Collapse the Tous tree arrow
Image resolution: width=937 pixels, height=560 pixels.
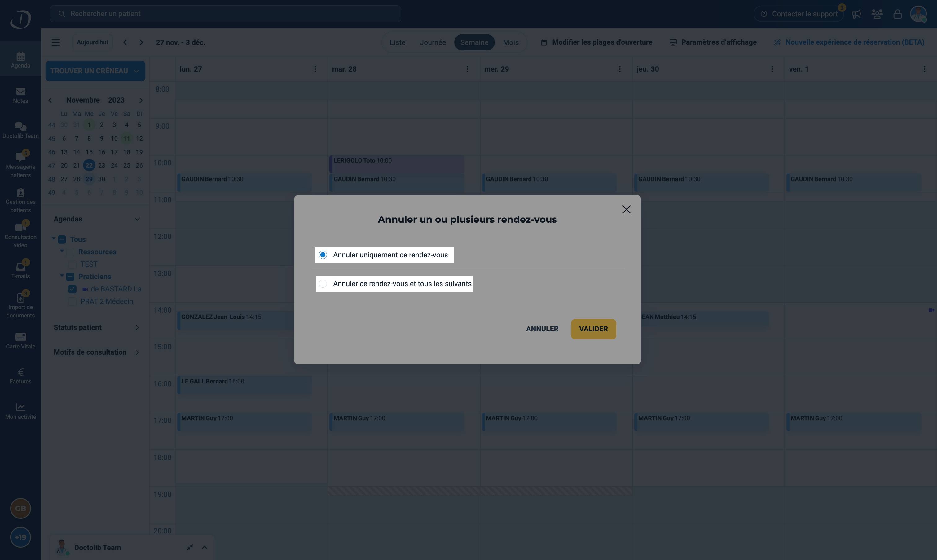pyautogui.click(x=54, y=238)
